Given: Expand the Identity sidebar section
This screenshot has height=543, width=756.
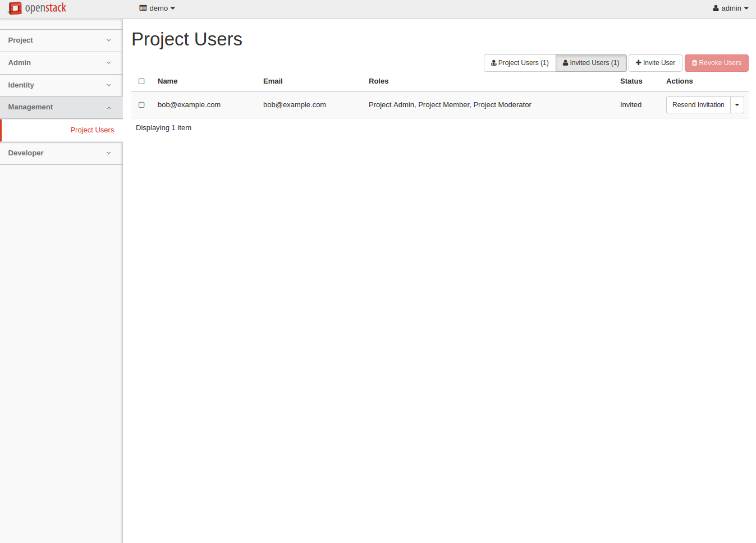Looking at the screenshot, I should tap(61, 85).
